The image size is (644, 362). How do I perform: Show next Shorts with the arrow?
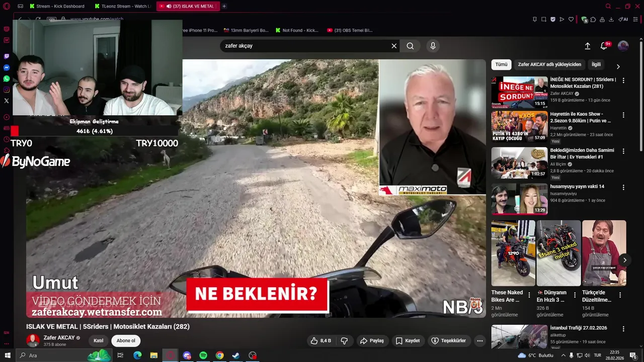click(x=624, y=260)
